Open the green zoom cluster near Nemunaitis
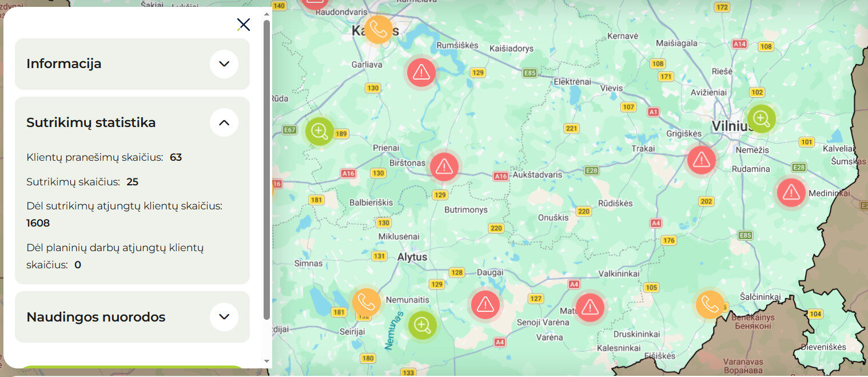This screenshot has width=868, height=377. [422, 326]
